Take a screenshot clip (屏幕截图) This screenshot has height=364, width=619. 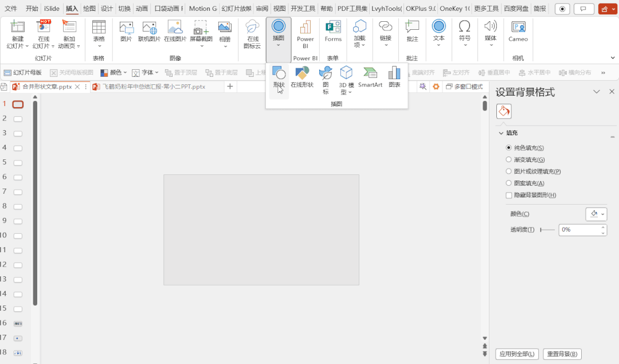click(x=201, y=34)
